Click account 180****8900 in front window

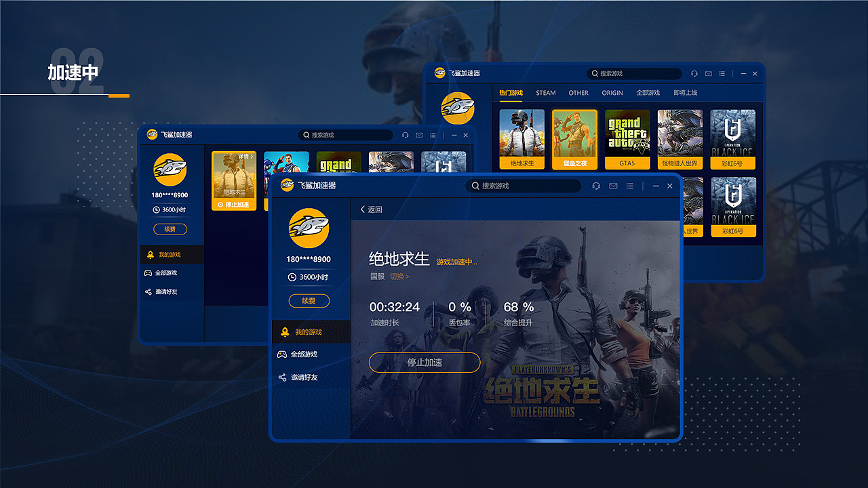click(309, 260)
